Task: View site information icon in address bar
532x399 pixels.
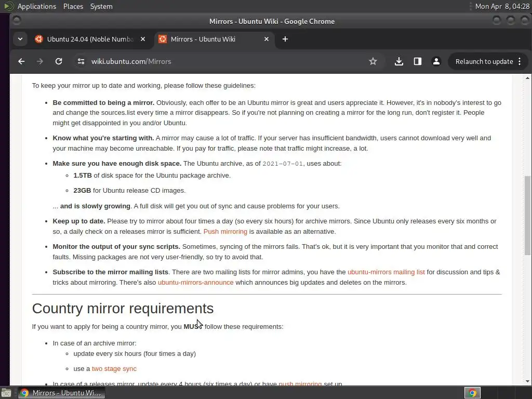Action: (81, 61)
